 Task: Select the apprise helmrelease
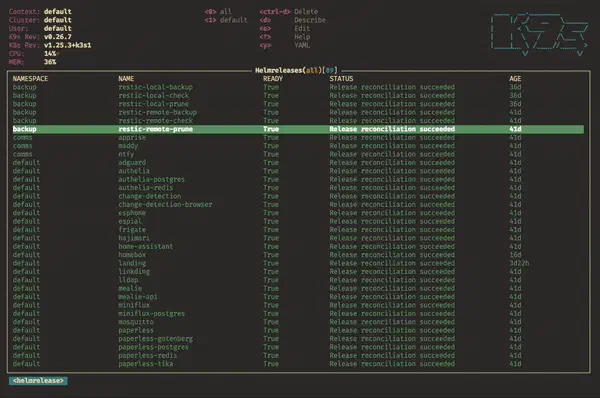[298, 138]
